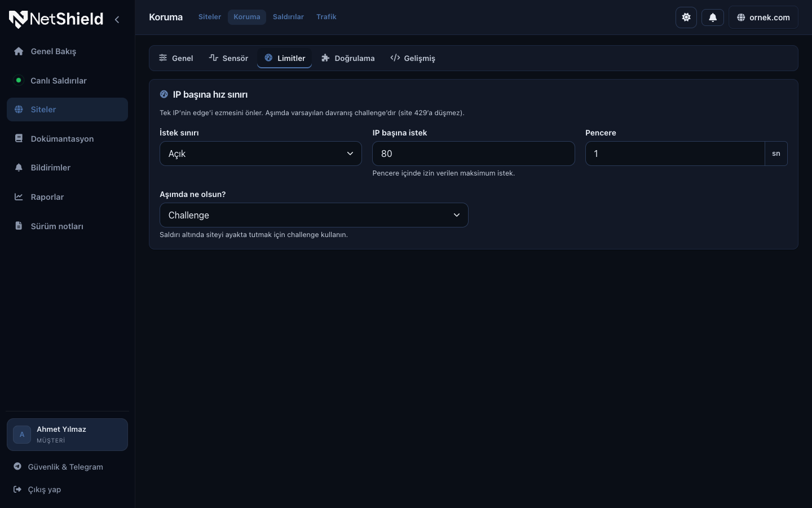Click the globe icon in the ornek.com button
The width and height of the screenshot is (812, 508).
(741, 17)
